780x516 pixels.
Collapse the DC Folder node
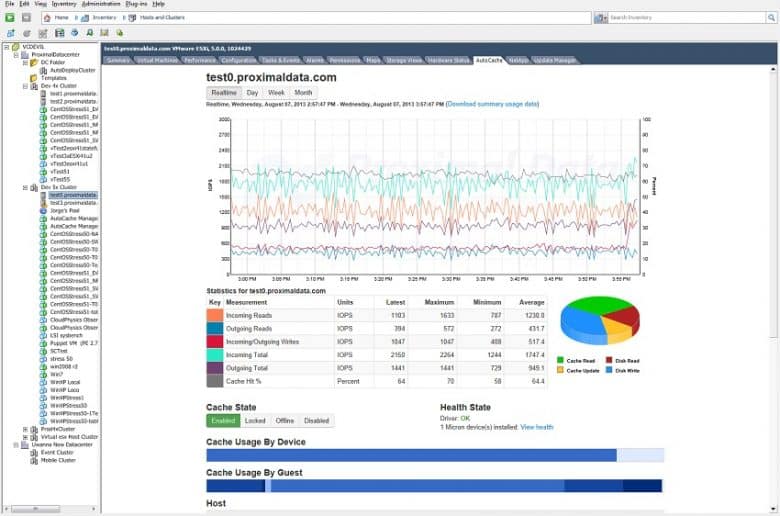(x=25, y=63)
